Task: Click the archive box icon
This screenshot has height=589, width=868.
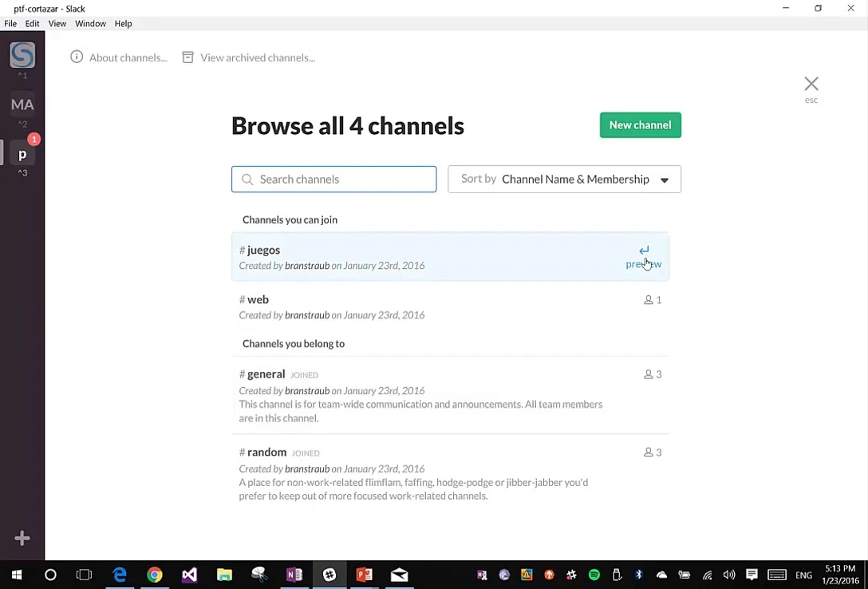Action: tap(188, 57)
